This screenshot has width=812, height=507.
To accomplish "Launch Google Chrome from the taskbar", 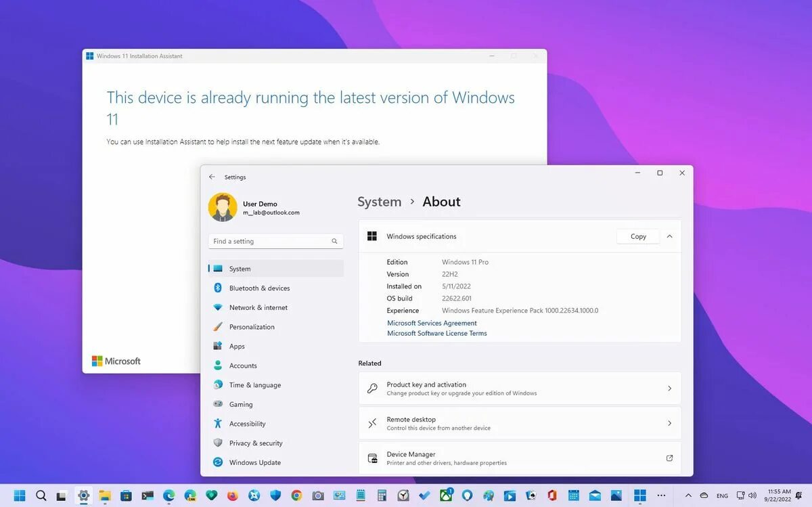I will (296, 495).
